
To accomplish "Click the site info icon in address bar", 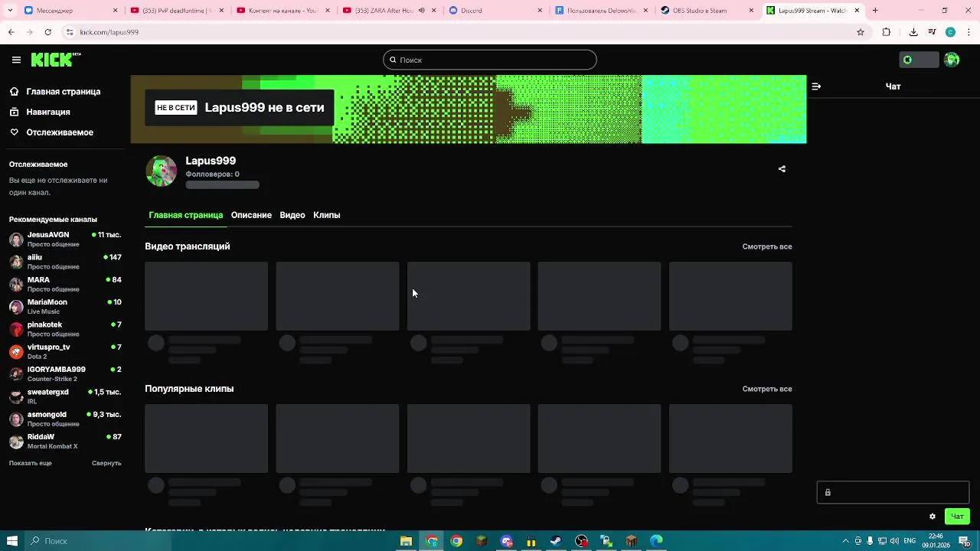I will point(70,32).
